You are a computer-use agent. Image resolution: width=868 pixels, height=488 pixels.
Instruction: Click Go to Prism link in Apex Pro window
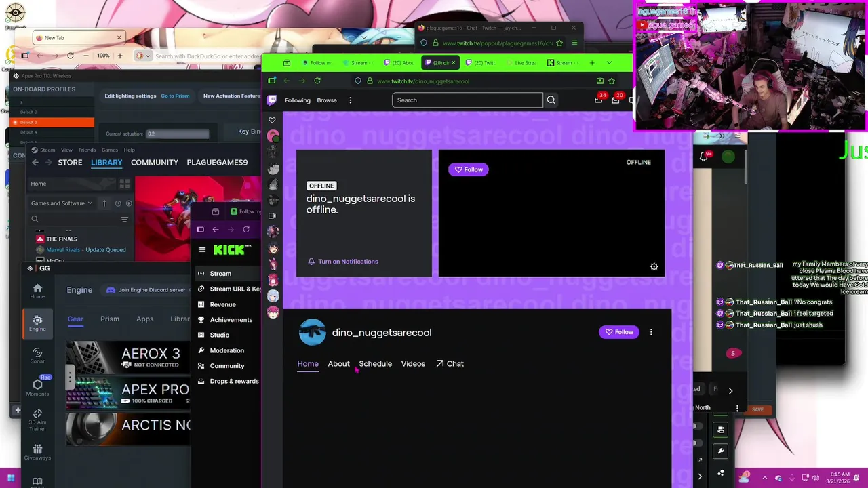[175, 96]
